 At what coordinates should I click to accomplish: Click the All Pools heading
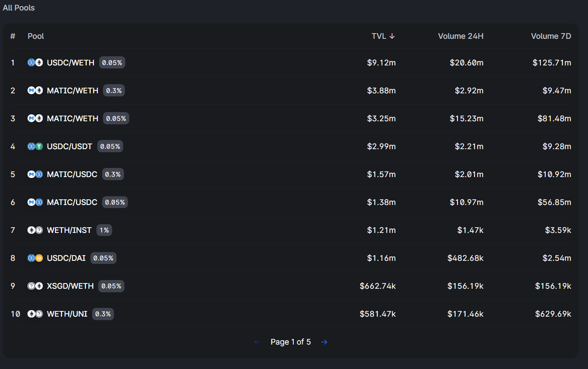coord(19,8)
